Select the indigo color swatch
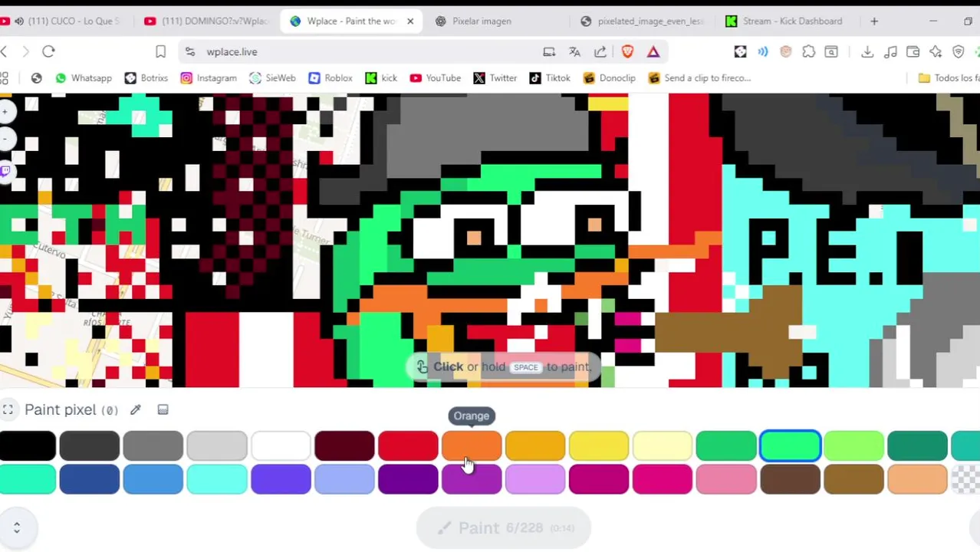Image resolution: width=980 pixels, height=552 pixels. (281, 479)
